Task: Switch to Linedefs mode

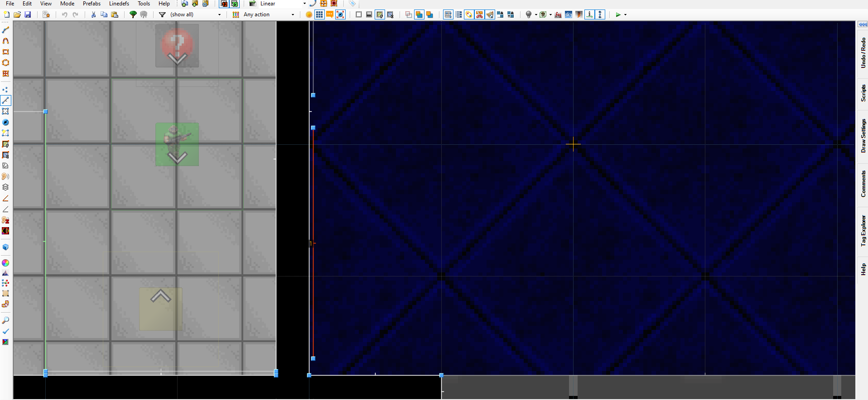Action: [5, 100]
